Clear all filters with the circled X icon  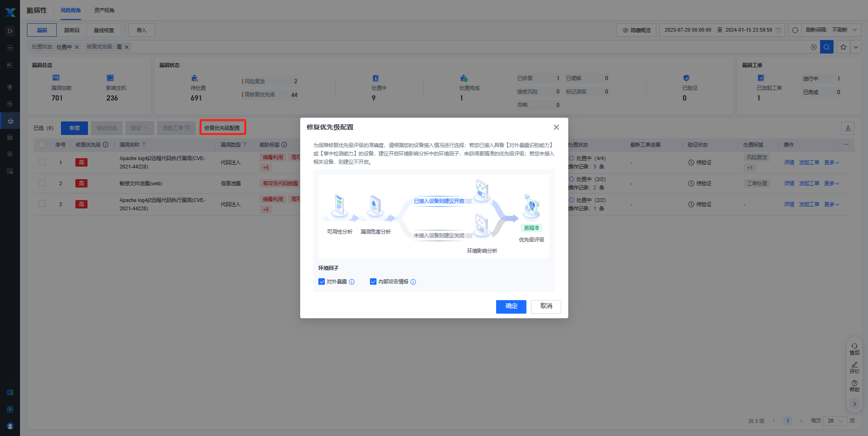(814, 47)
